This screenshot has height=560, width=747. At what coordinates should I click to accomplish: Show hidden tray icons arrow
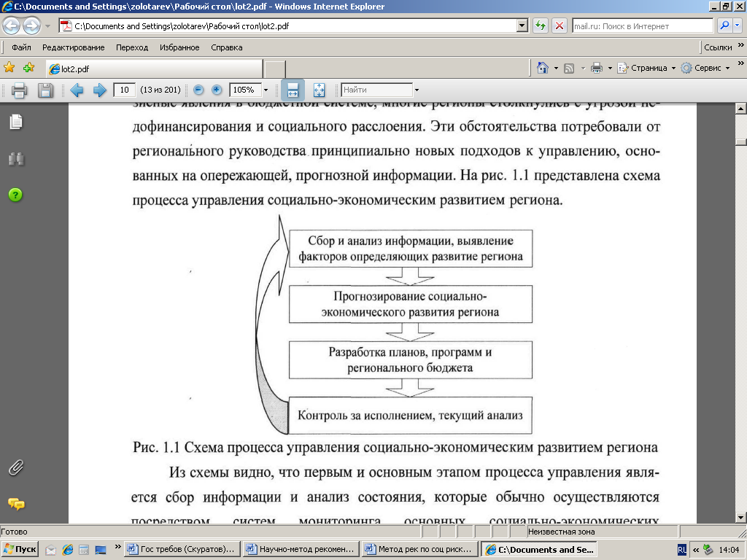click(696, 550)
